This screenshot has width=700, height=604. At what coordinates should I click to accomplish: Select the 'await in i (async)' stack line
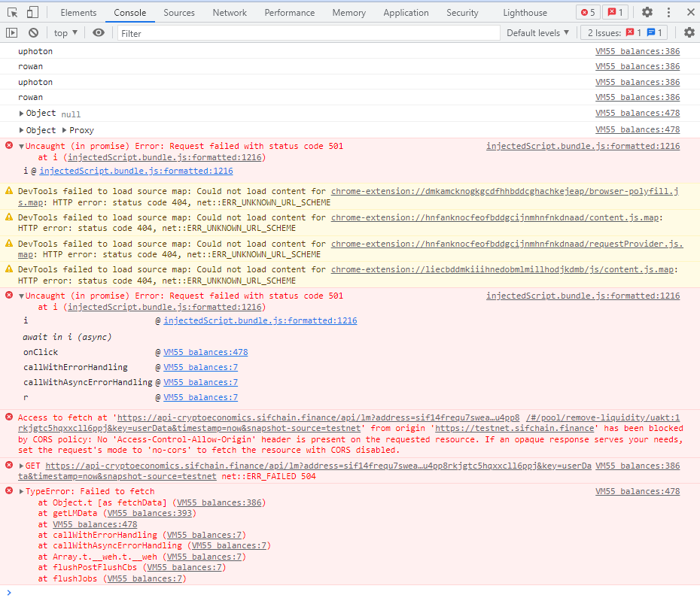tap(67, 337)
